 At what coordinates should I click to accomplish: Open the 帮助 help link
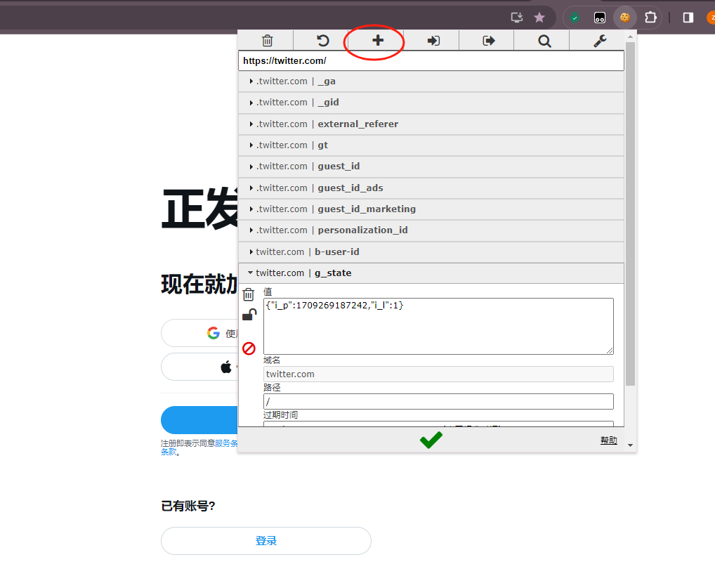pos(608,440)
